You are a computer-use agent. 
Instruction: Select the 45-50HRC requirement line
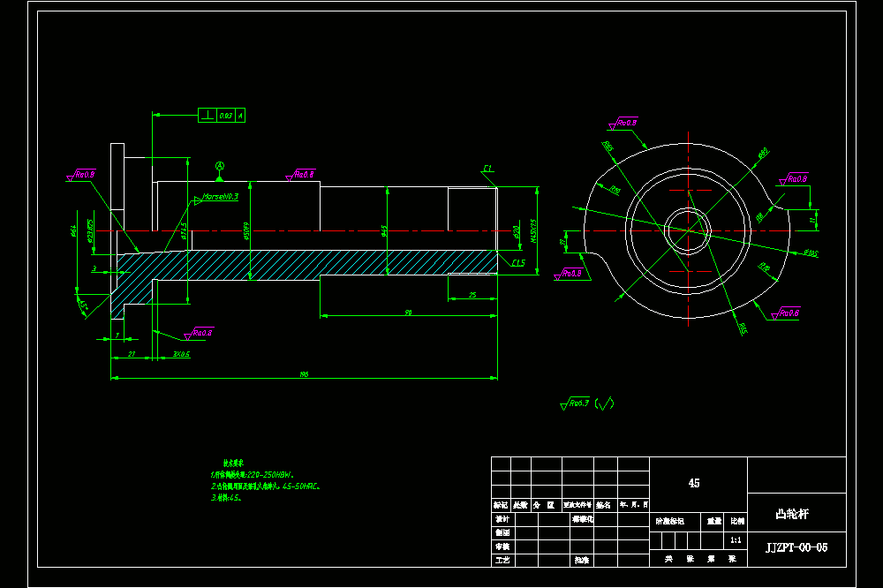pos(265,486)
